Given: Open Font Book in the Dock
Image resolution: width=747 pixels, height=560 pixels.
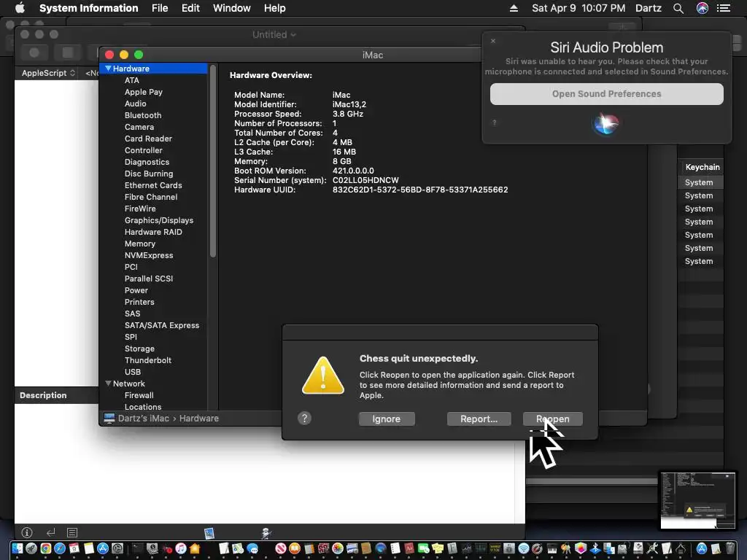Looking at the screenshot, I should pyautogui.click(x=452, y=548).
